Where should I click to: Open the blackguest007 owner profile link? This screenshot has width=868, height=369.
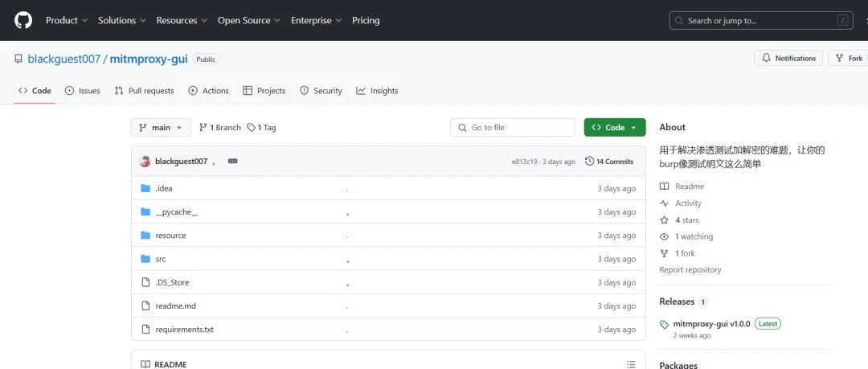(63, 59)
